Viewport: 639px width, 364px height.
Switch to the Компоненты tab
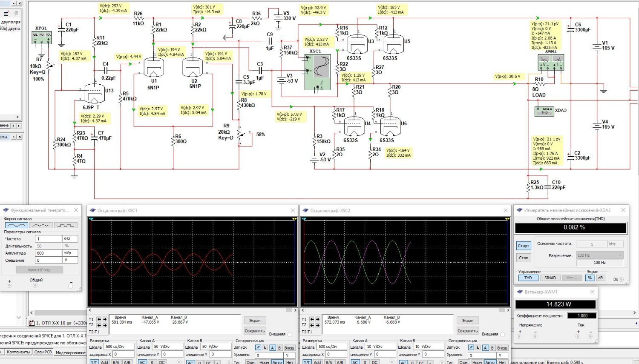[18, 352]
